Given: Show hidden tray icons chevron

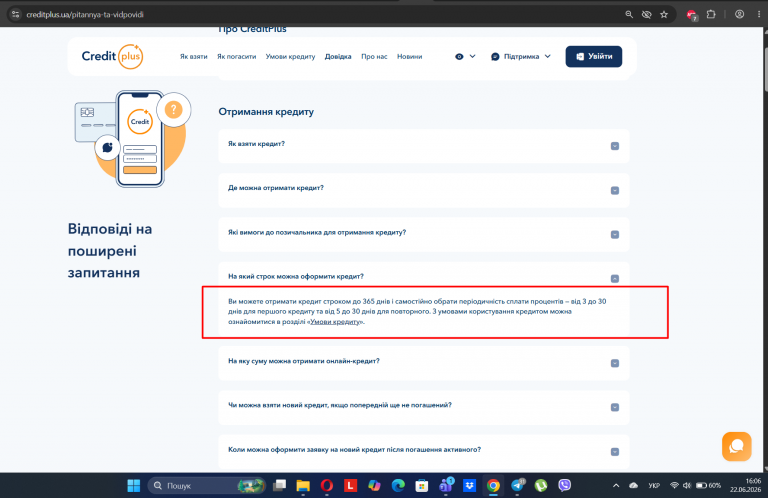Looking at the screenshot, I should [x=616, y=485].
